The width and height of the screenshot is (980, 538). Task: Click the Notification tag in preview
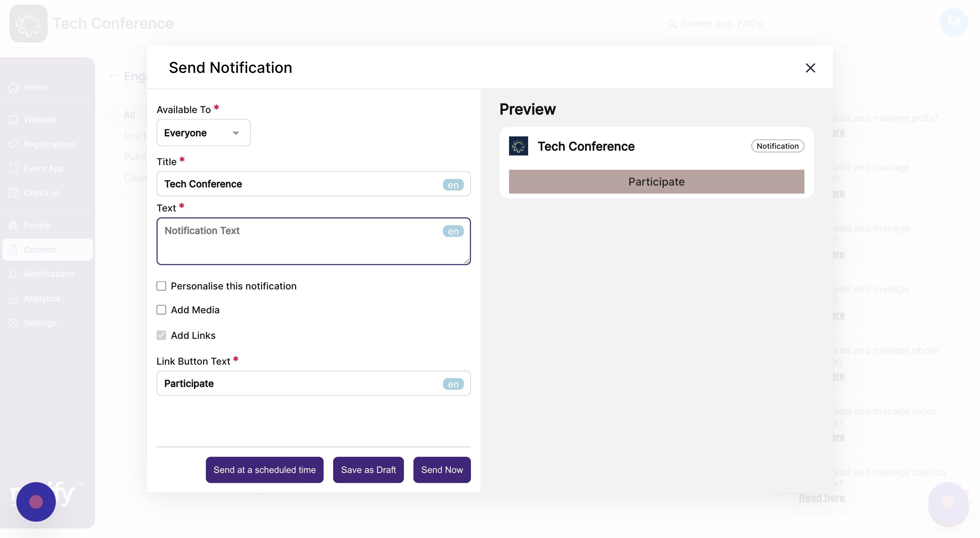(x=777, y=146)
